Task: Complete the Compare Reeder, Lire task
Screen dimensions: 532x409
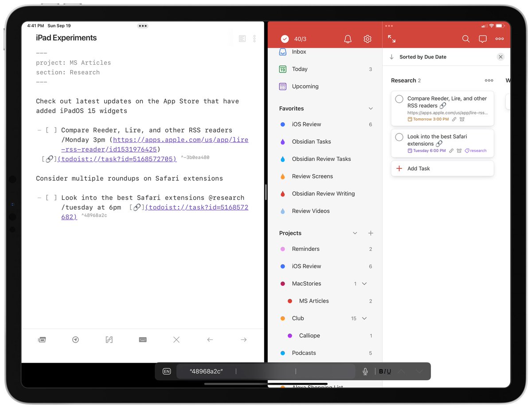Action: [399, 99]
